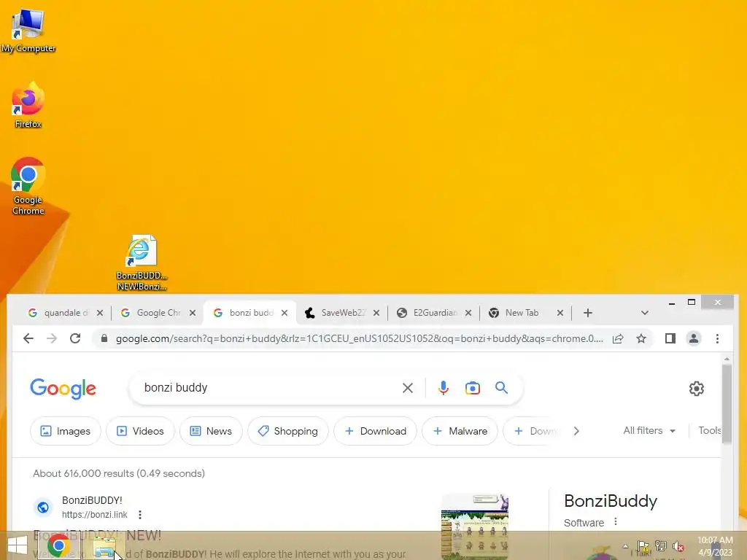View site information via the padlock icon

click(104, 338)
